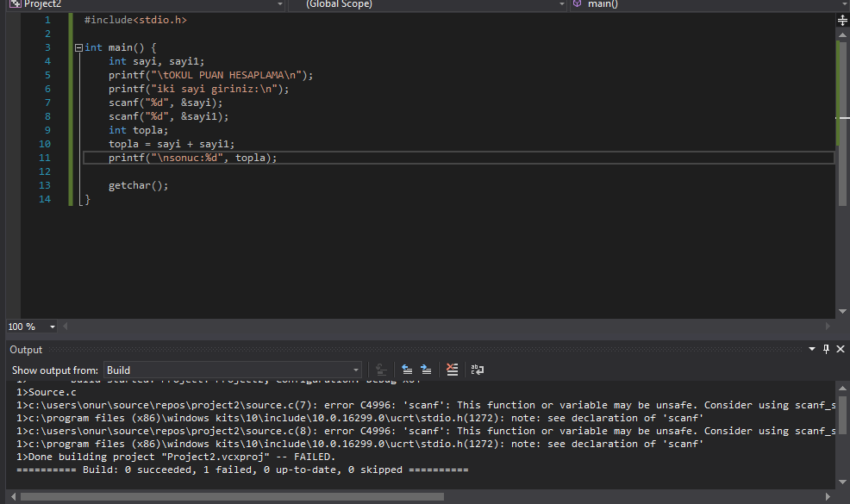Viewport: 850px width, 504px height.
Task: Collapse the main function code block
Action: pyautogui.click(x=78, y=47)
